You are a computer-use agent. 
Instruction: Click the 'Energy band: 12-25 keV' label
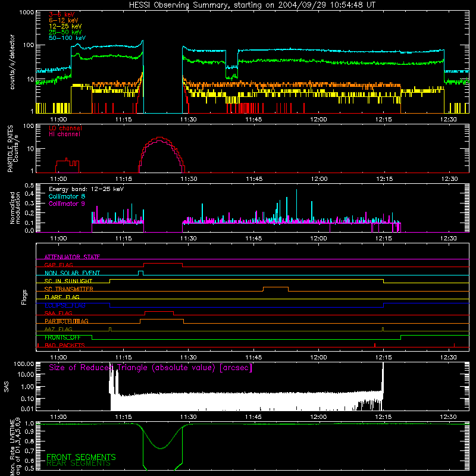coord(86,189)
